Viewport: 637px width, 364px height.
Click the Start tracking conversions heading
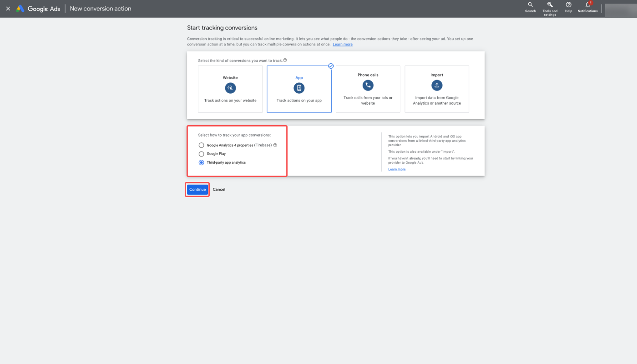[222, 28]
